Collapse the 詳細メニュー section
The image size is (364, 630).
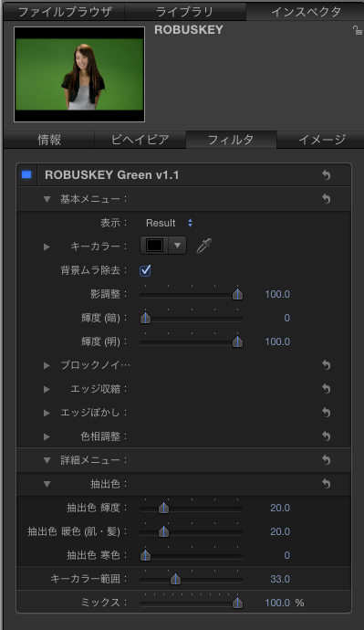(47, 460)
